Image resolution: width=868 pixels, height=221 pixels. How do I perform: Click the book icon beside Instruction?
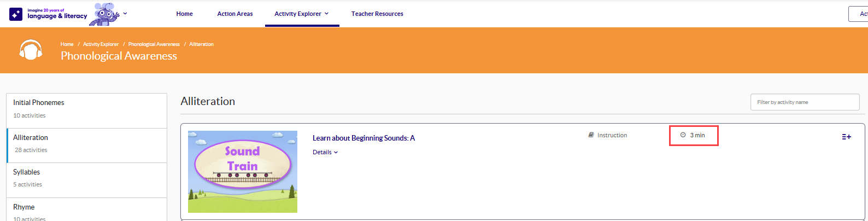[x=591, y=135]
